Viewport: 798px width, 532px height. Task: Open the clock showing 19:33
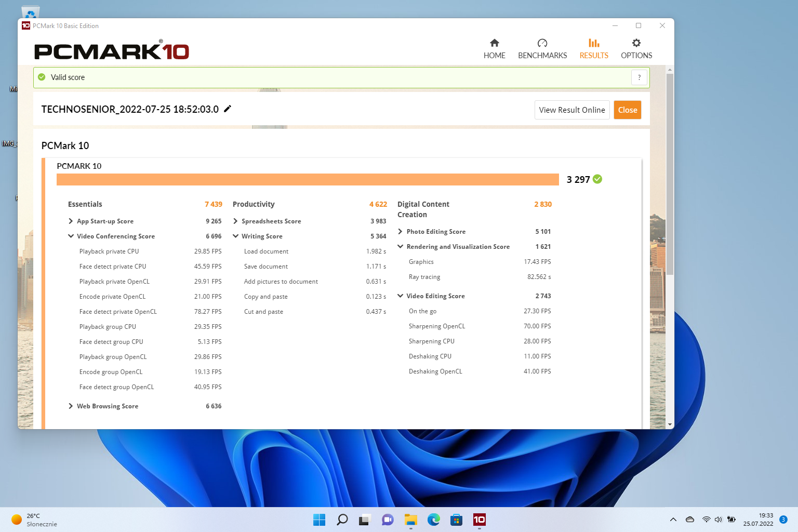click(758, 520)
